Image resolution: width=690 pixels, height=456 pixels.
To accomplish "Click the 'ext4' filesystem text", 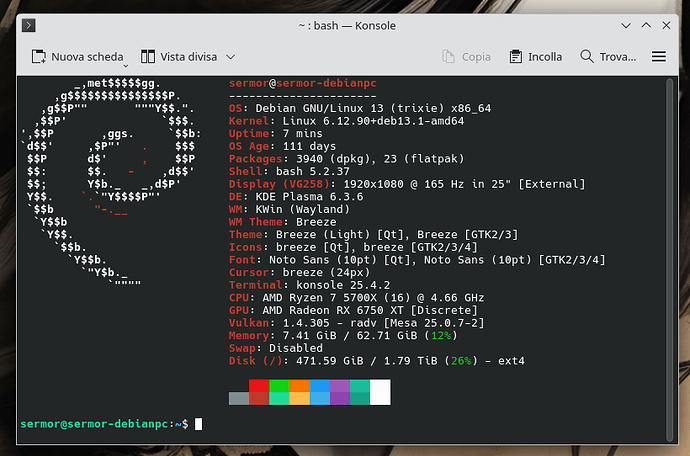I will coord(511,361).
